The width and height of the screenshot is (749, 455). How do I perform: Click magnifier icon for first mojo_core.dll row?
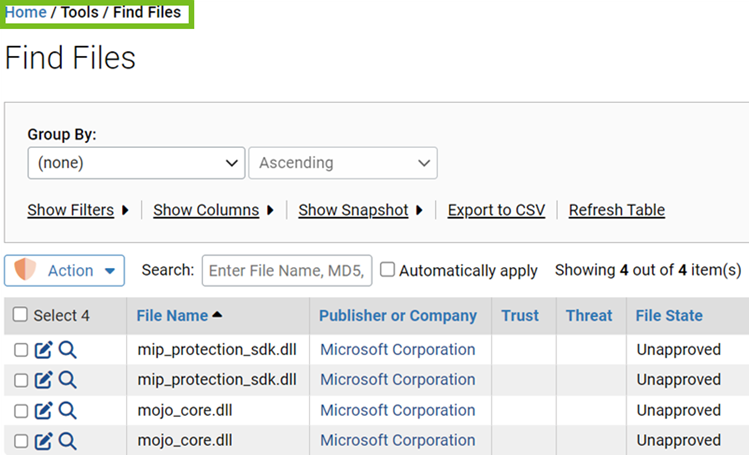[67, 411]
